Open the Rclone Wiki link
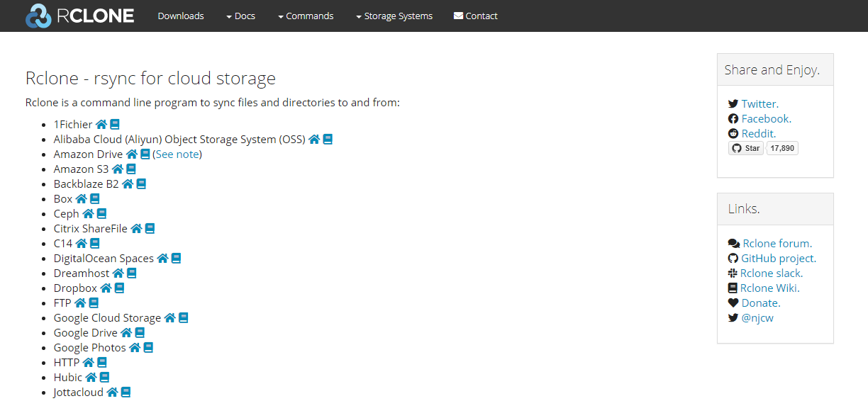The height and width of the screenshot is (401, 868). [769, 288]
